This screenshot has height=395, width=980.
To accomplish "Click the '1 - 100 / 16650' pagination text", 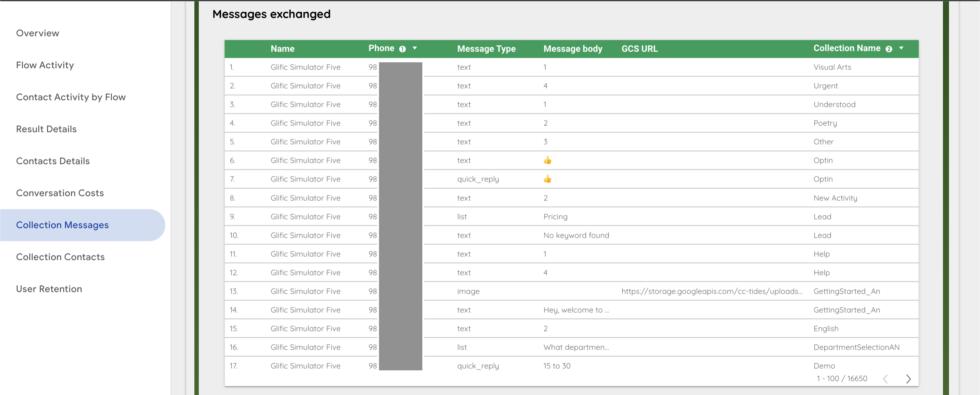I will coord(842,379).
